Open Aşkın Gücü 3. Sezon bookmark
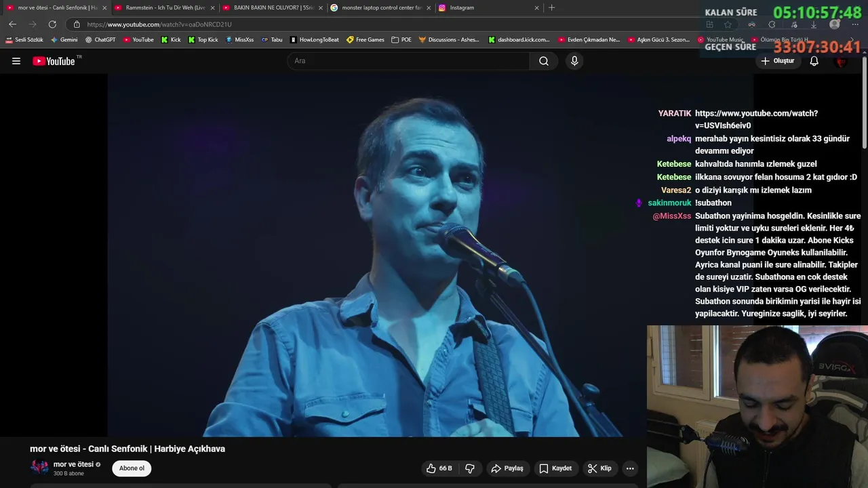The image size is (868, 488). tap(658, 40)
